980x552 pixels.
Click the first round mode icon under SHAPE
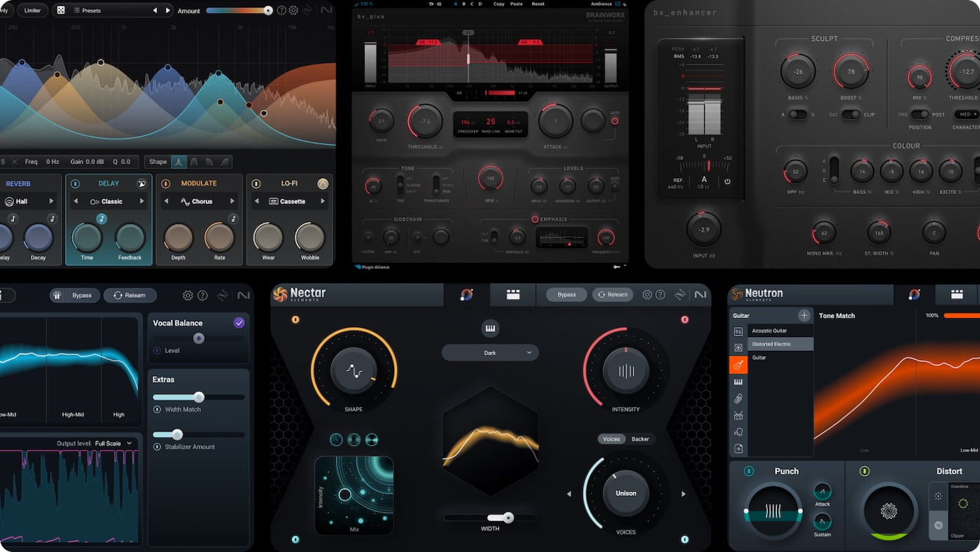pyautogui.click(x=337, y=440)
